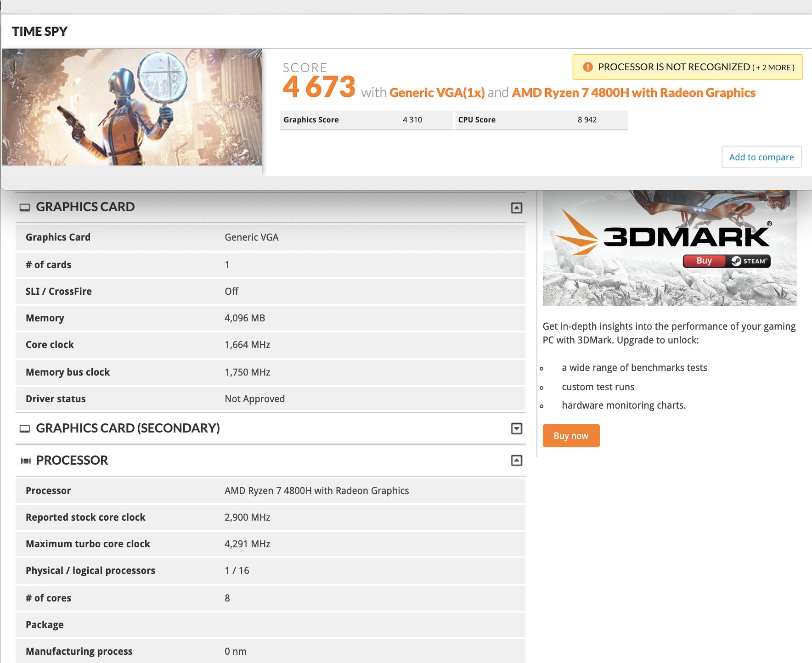Click the CPU Score 8 942 value

click(587, 120)
